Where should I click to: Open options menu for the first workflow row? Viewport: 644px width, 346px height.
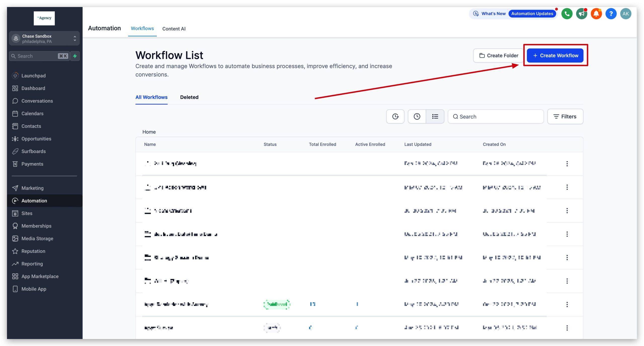(567, 164)
